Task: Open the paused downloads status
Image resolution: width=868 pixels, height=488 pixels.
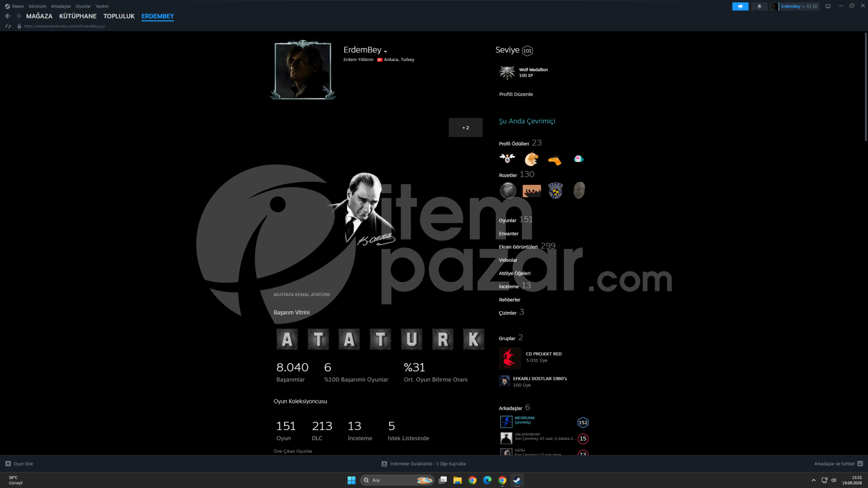Action: click(x=423, y=464)
